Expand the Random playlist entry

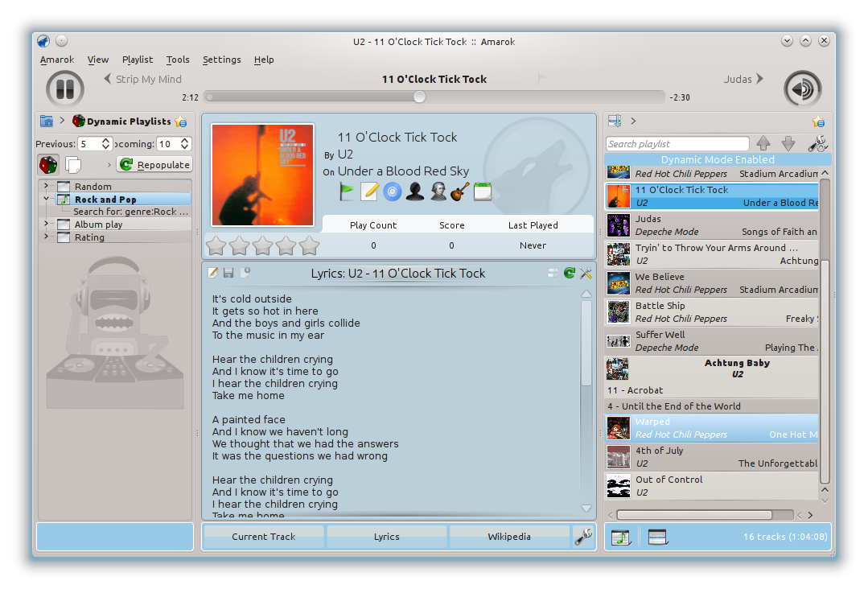pos(46,186)
